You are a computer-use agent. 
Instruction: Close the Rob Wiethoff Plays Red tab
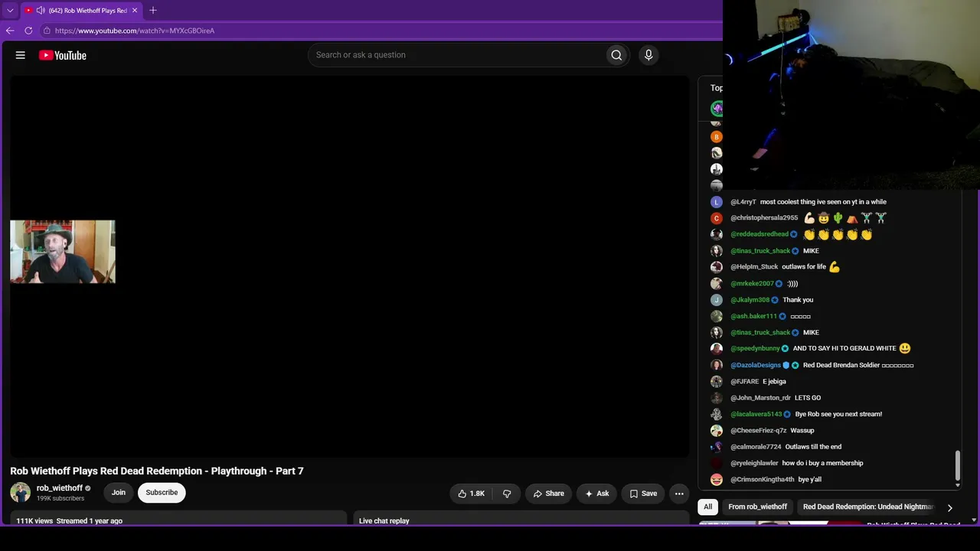click(x=135, y=11)
